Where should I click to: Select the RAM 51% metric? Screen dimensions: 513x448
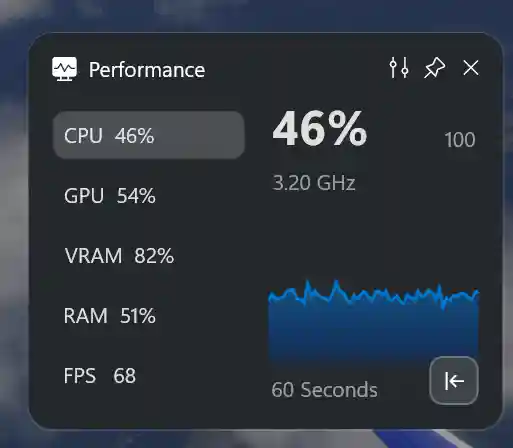click(149, 315)
